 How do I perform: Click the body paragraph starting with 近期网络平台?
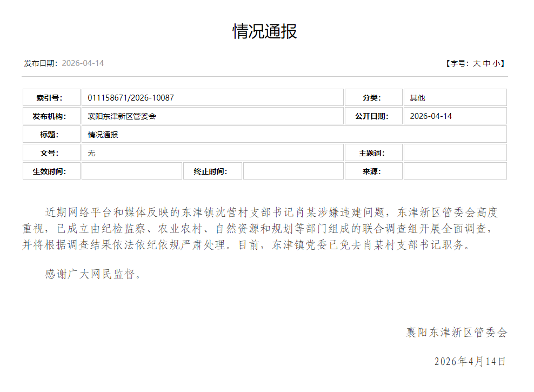265,228
